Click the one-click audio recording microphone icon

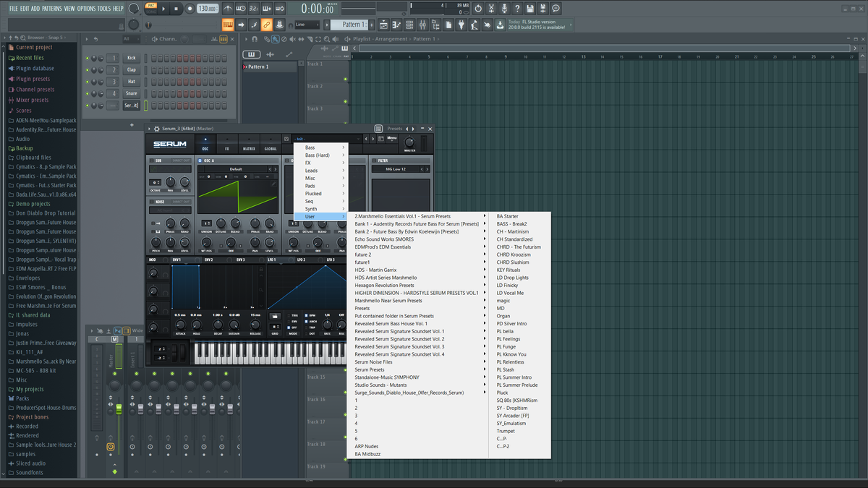click(504, 9)
